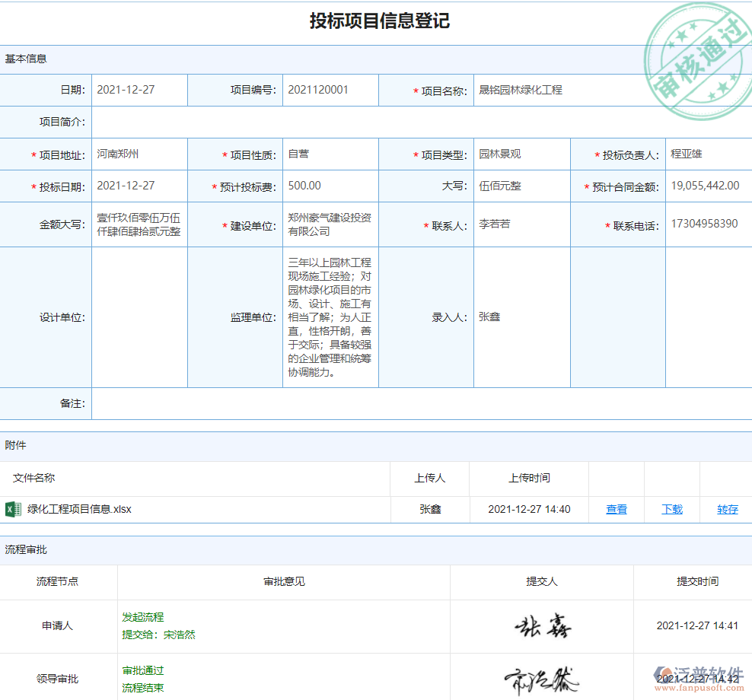Click the 下载 link to download the file

click(x=672, y=510)
